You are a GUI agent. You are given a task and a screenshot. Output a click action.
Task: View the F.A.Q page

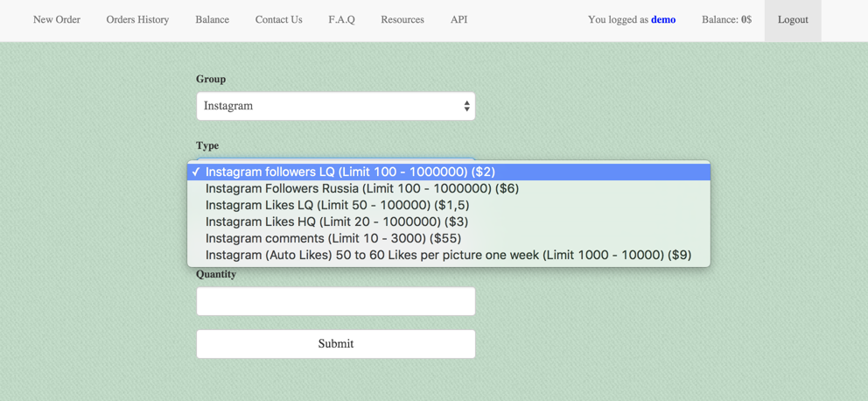[x=341, y=20]
